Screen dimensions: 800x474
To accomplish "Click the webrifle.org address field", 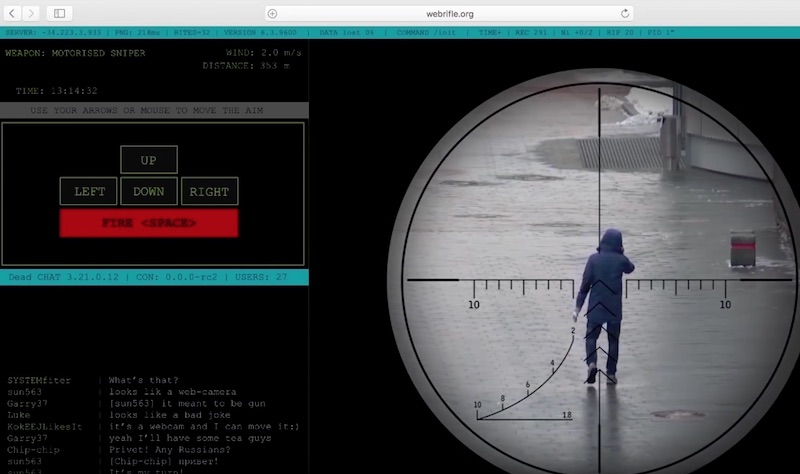I will (449, 13).
